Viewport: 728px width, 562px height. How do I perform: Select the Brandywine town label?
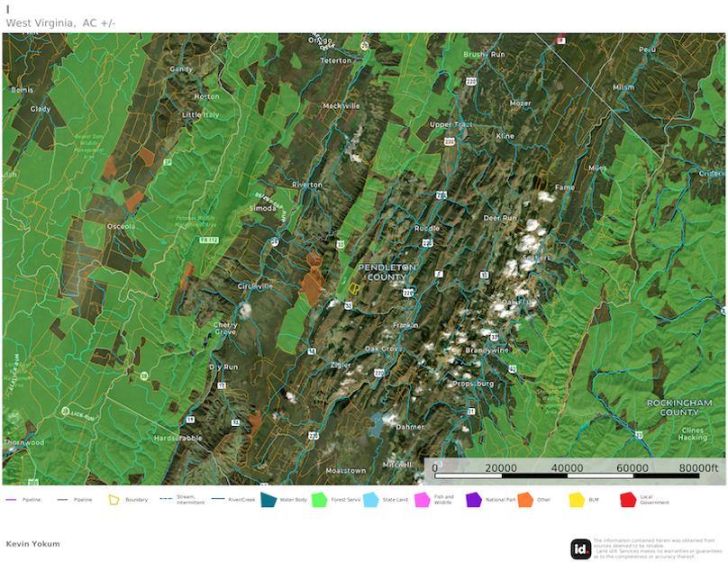click(487, 349)
